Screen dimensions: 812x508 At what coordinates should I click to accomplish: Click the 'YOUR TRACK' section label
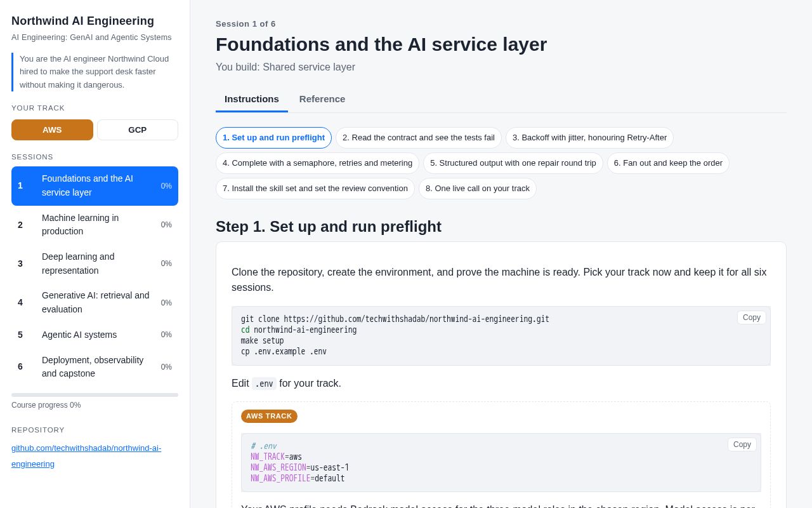(38, 108)
